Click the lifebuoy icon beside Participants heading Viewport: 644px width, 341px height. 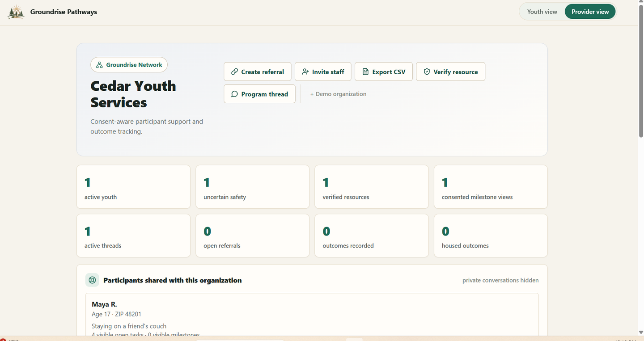92,280
